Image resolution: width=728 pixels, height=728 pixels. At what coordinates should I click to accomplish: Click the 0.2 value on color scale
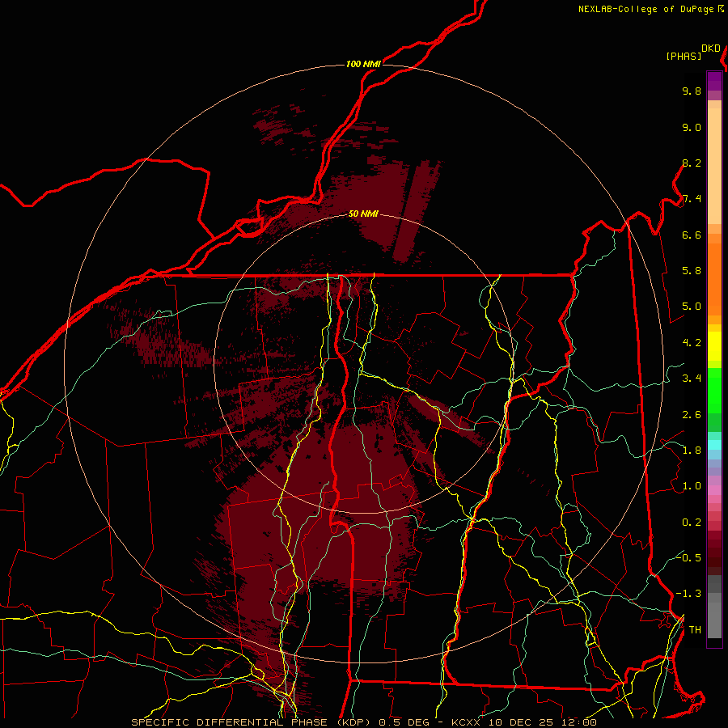(692, 523)
